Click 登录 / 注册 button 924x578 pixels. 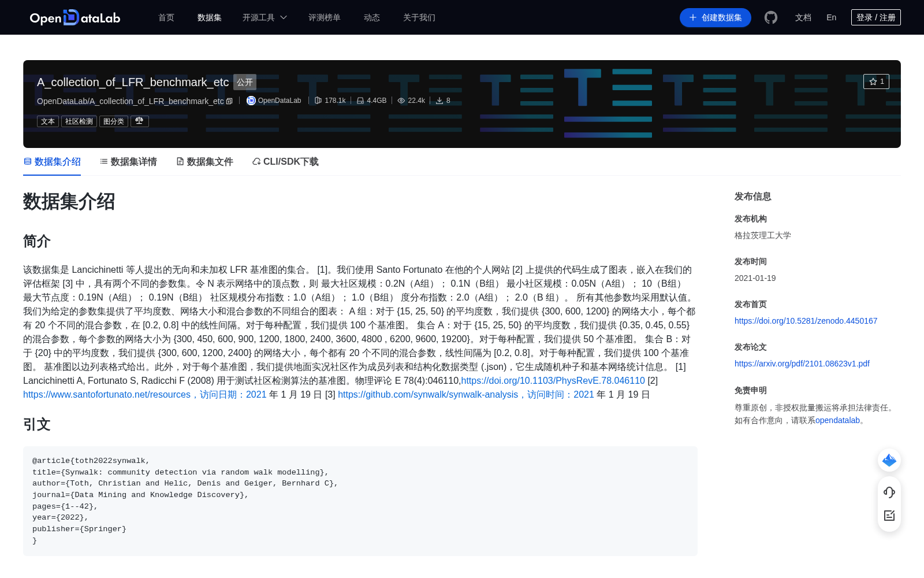[x=876, y=17]
